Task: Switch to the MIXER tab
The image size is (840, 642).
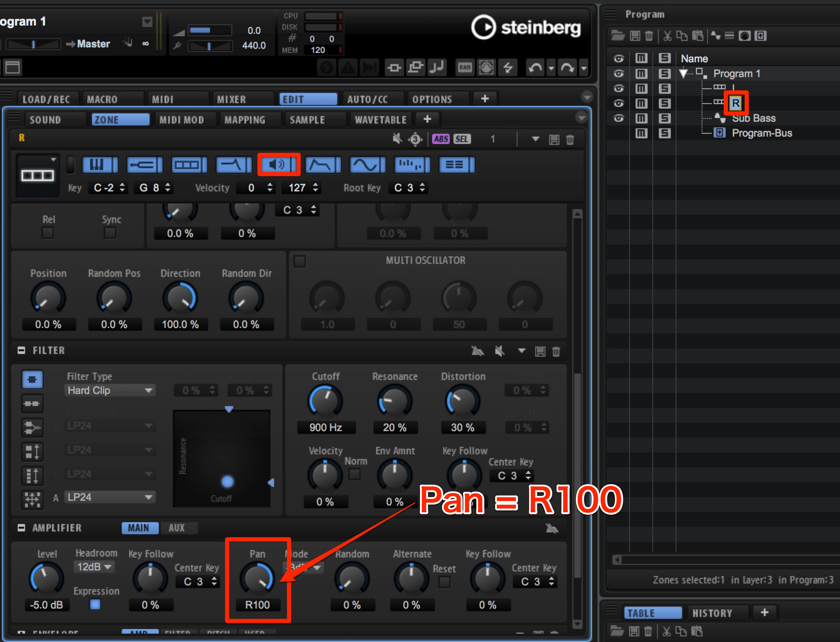Action: pos(231,99)
